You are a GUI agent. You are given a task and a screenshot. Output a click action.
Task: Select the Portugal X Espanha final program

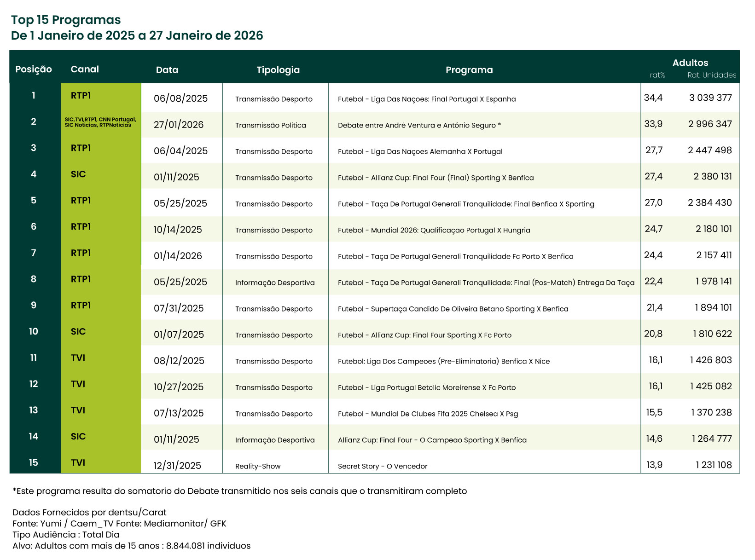[x=426, y=99]
